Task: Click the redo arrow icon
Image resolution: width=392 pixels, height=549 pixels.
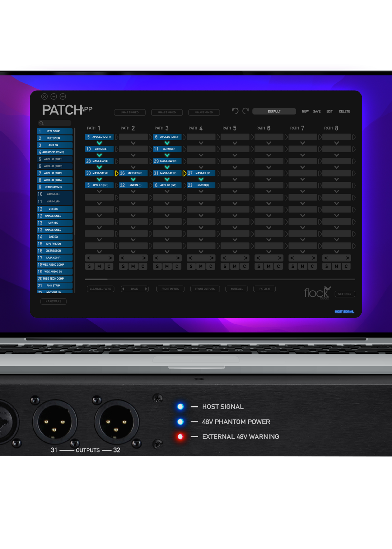Action: click(x=246, y=111)
